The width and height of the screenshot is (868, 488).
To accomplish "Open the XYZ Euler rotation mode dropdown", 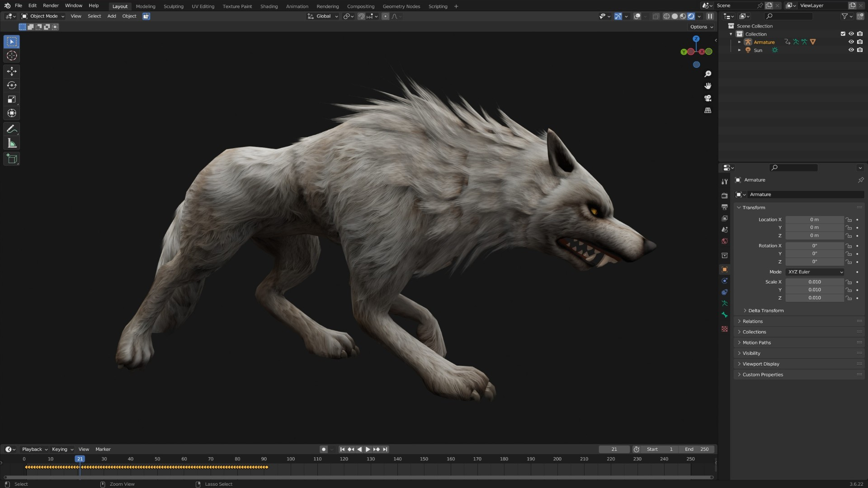I will tap(815, 272).
